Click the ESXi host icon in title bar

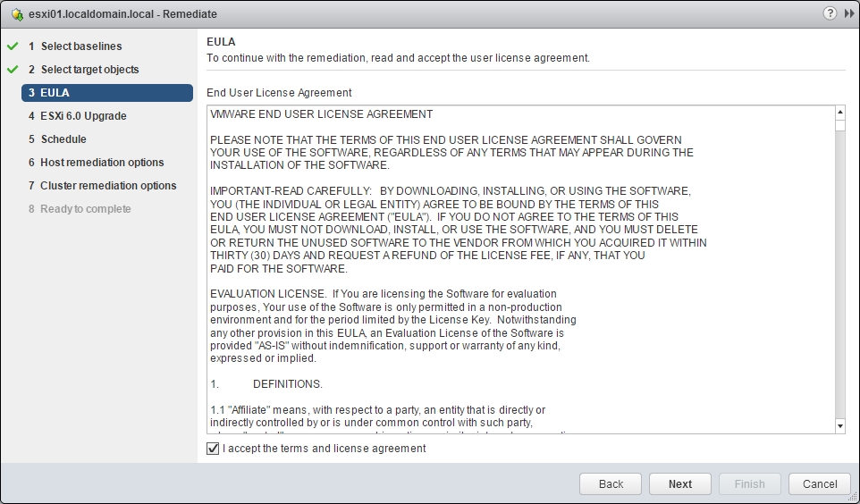coord(17,14)
